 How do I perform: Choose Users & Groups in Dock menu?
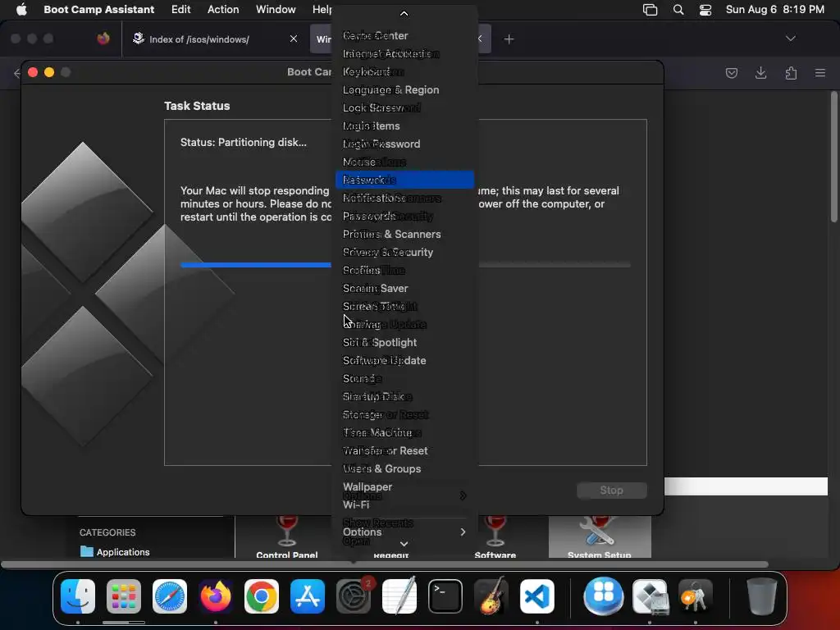click(404, 468)
